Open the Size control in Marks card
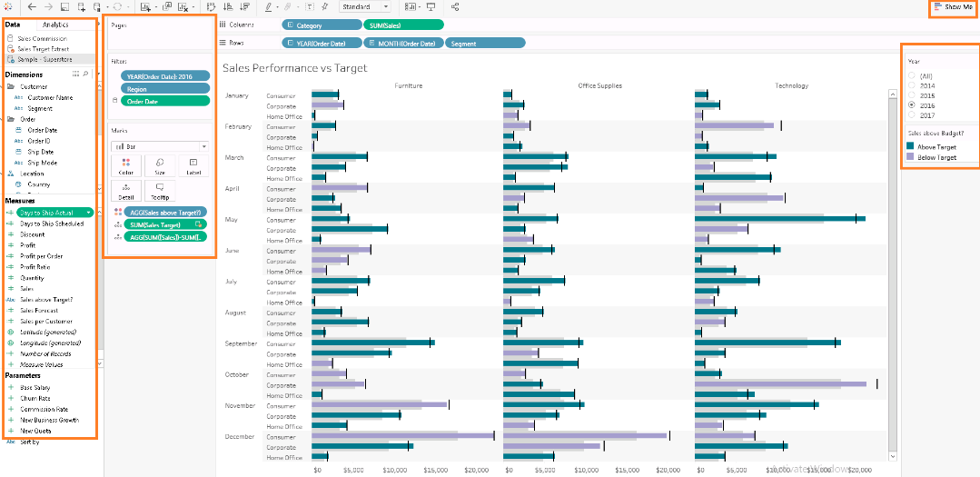This screenshot has height=477, width=980. [160, 165]
